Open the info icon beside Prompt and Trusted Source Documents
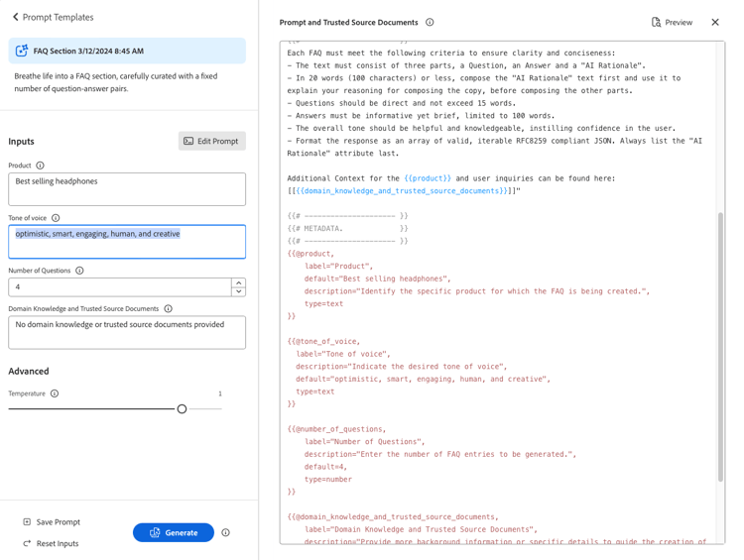 (x=430, y=22)
